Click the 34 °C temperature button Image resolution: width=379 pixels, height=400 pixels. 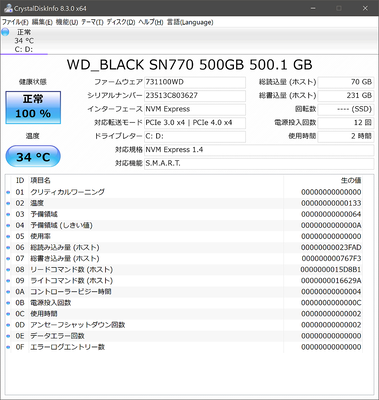point(33,156)
